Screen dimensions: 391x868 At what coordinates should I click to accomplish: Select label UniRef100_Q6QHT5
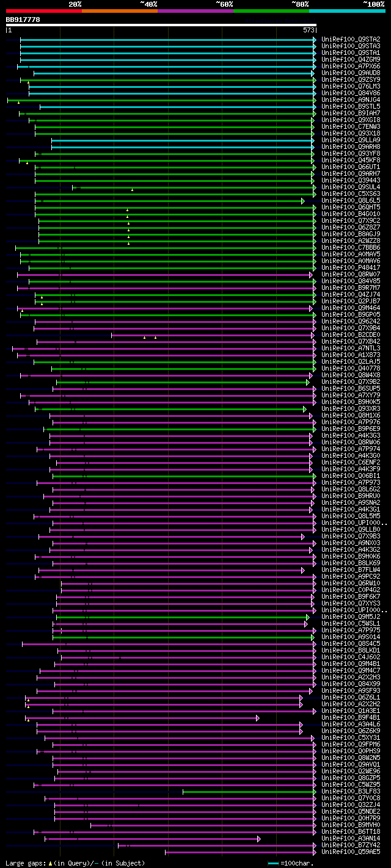(x=351, y=208)
